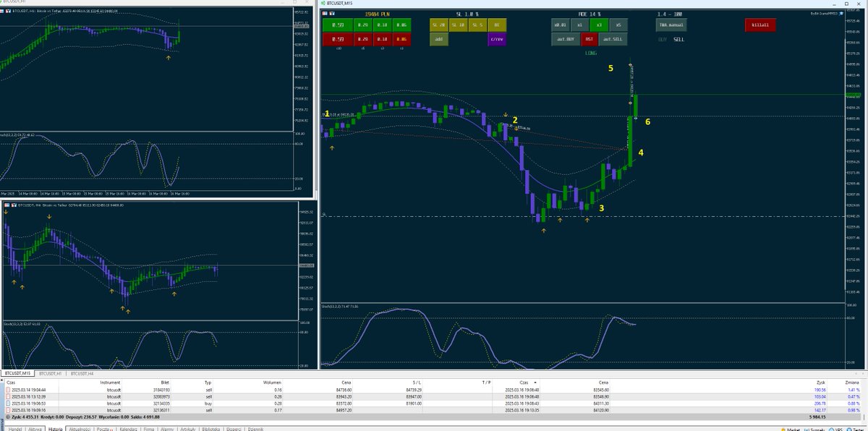This screenshot has width=868, height=431.
Task: Set stop loss with SL 20 button
Action: (x=438, y=24)
